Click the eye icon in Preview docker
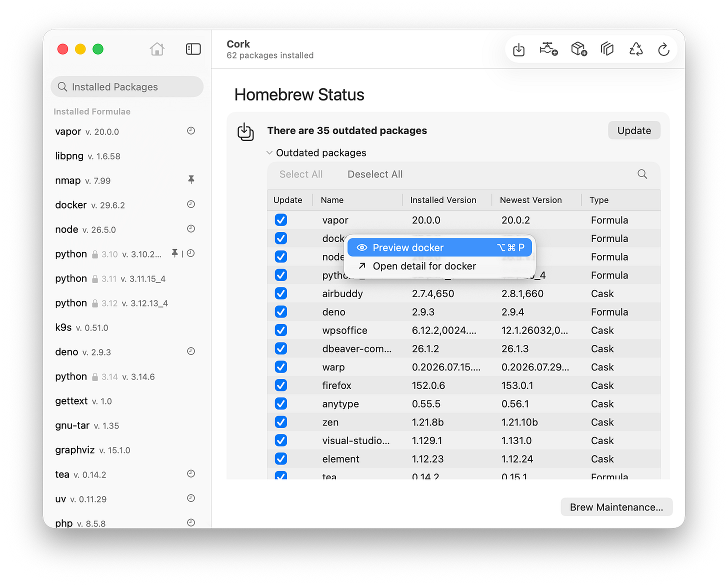This screenshot has width=728, height=585. pos(362,247)
